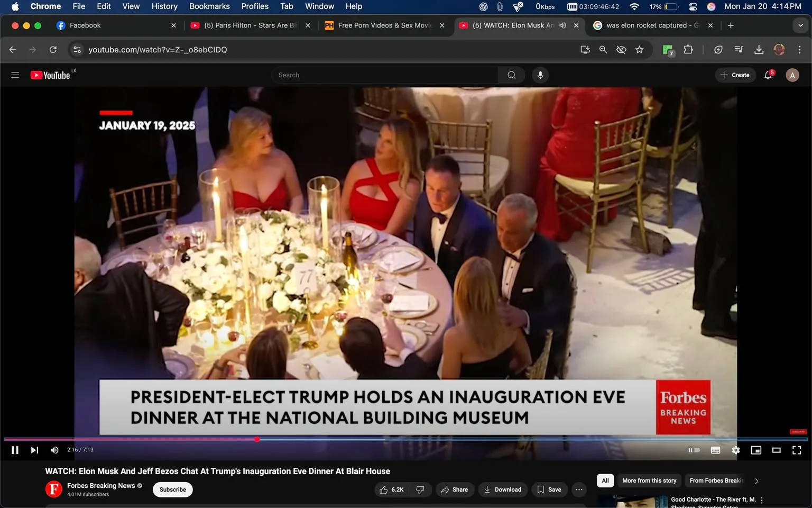Enable closed captions
This screenshot has height=508, width=812.
pos(715,450)
